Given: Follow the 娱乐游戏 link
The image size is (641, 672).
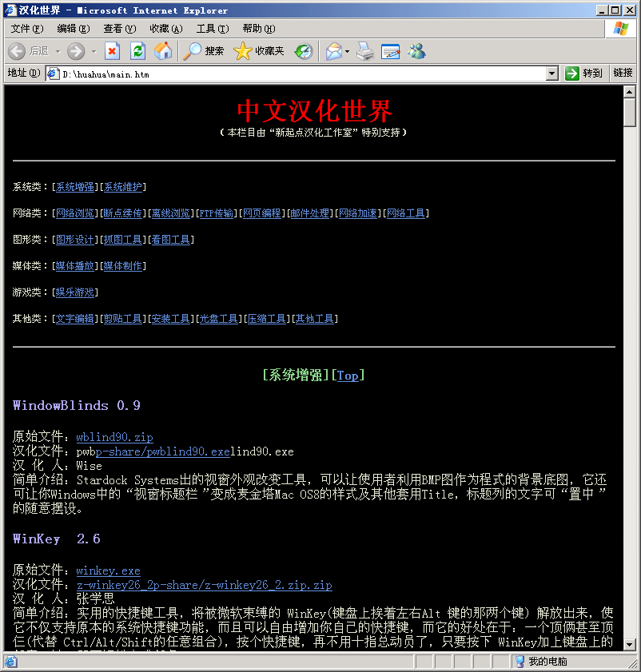Looking at the screenshot, I should click(75, 292).
